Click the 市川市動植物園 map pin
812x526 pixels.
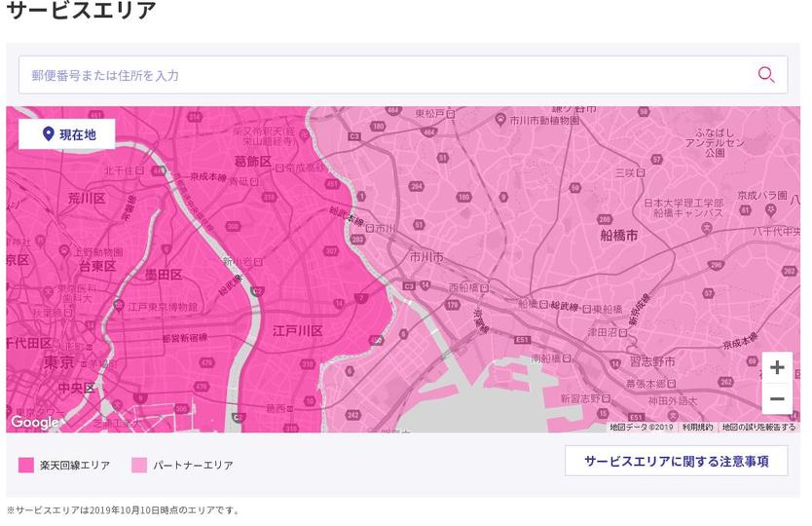point(499,120)
